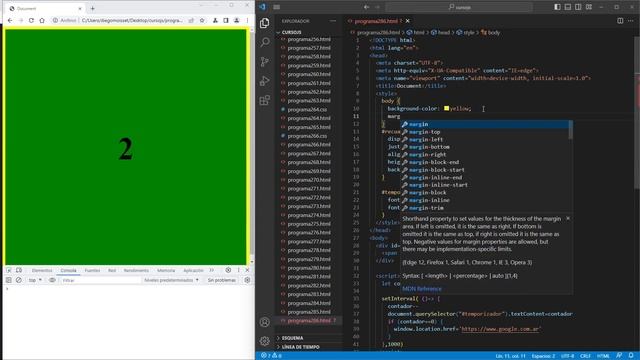Viewport: 640px width, 360px height.
Task: Split the editor to the right
Action: pyautogui.click(x=620, y=21)
